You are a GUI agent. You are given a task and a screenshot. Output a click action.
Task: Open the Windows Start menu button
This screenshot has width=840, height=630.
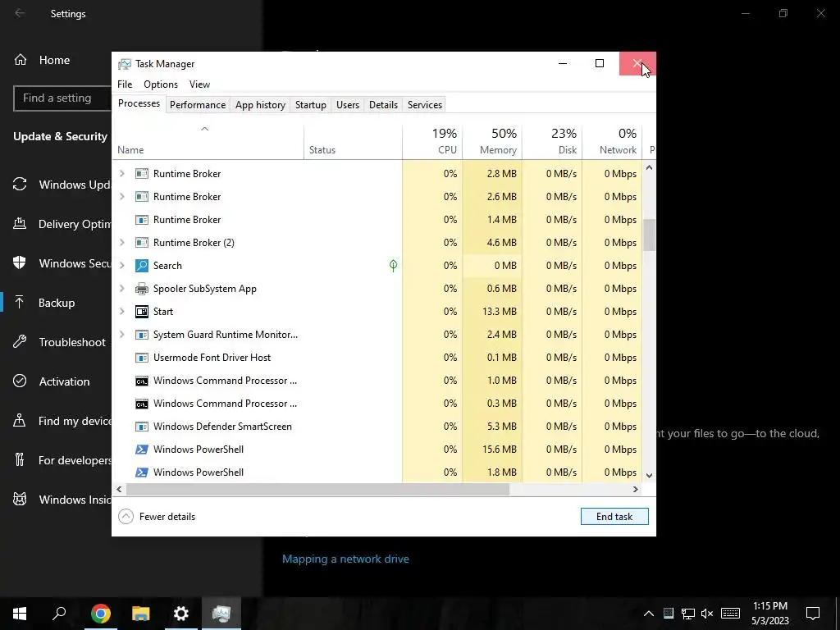[x=20, y=614]
